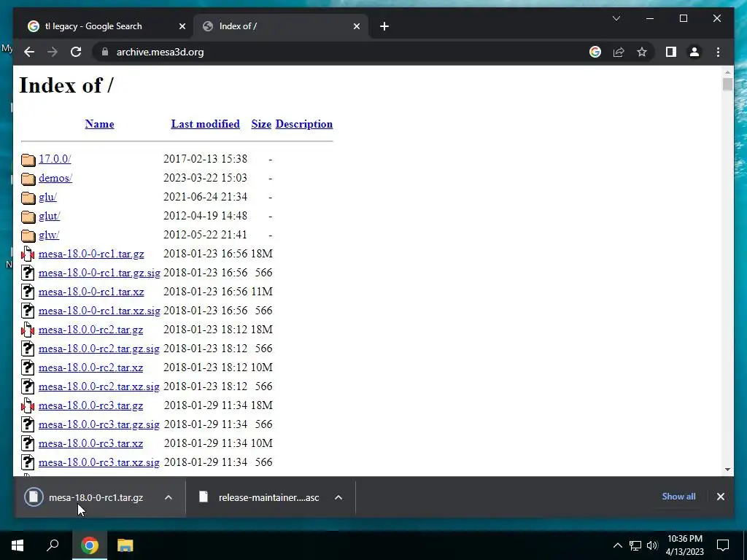Open Chrome three-dot menu

[x=718, y=52]
